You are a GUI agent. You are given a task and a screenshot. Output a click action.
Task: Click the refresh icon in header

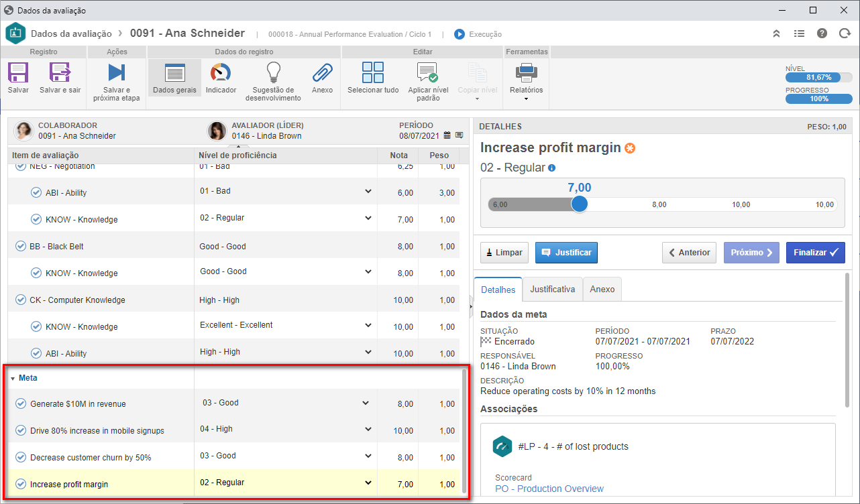[x=845, y=34]
